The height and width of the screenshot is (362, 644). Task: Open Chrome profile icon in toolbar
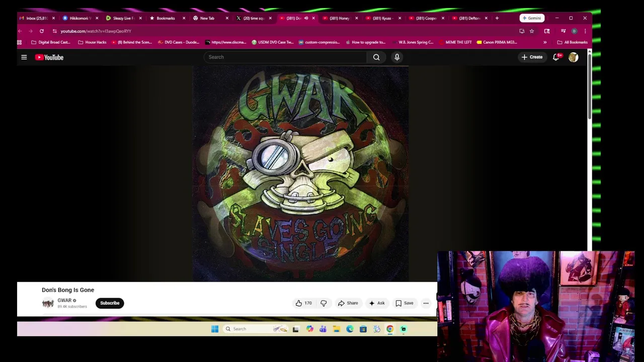(574, 31)
